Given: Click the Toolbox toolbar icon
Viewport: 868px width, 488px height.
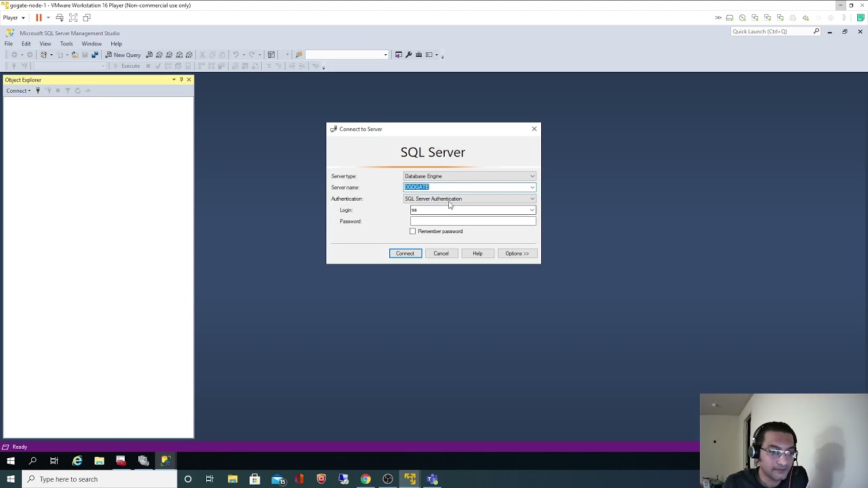Looking at the screenshot, I should pyautogui.click(x=418, y=55).
